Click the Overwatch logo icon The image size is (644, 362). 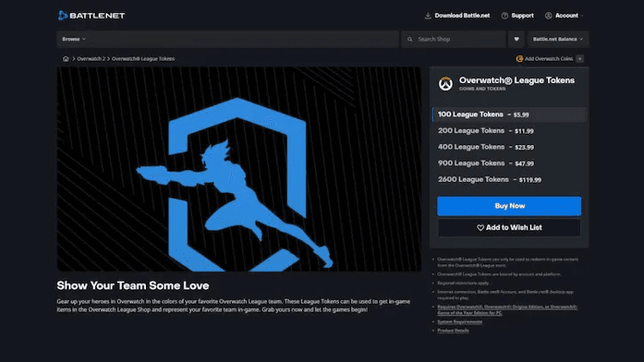click(446, 84)
